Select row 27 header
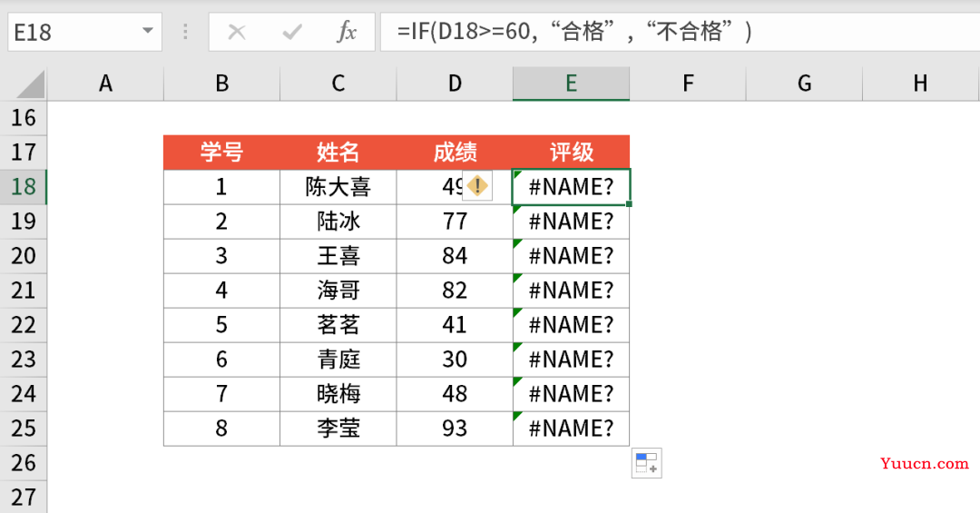The width and height of the screenshot is (980, 513). point(23,497)
